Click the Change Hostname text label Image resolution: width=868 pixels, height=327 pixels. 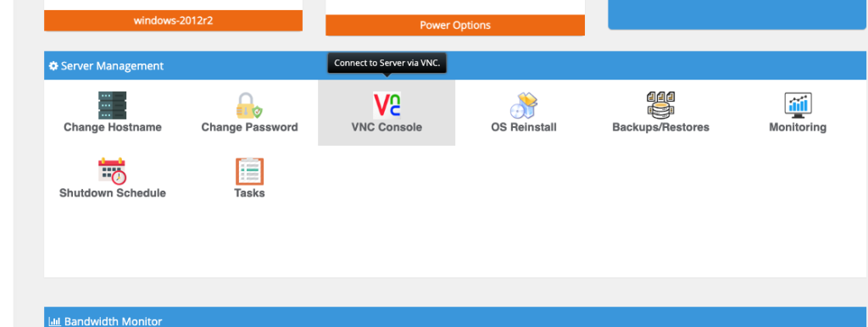(113, 127)
